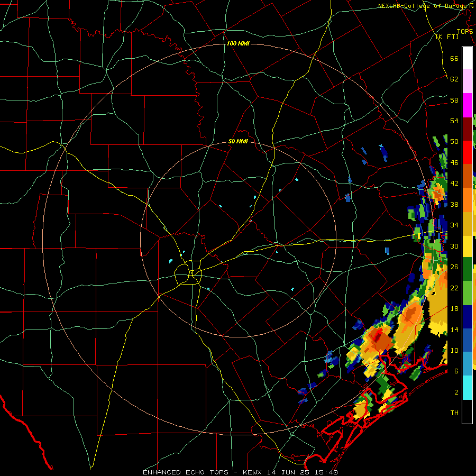Click the legend value "38"

click(454, 205)
